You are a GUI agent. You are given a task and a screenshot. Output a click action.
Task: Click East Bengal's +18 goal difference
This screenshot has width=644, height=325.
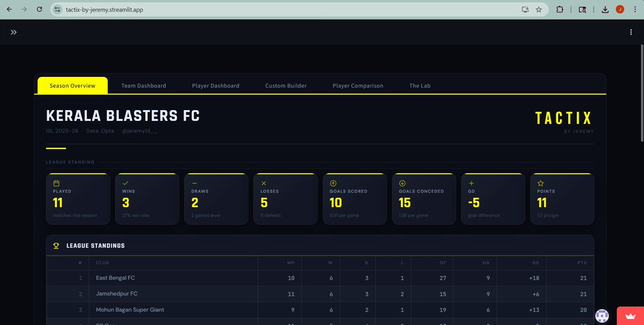534,278
